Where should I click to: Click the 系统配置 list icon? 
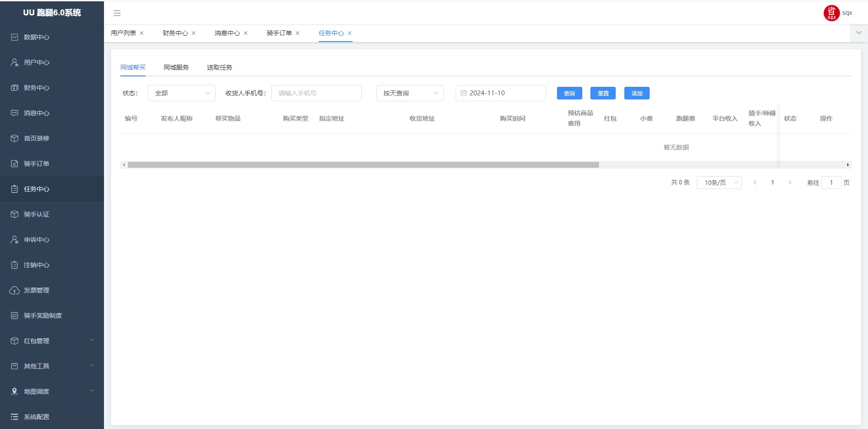[x=14, y=417]
